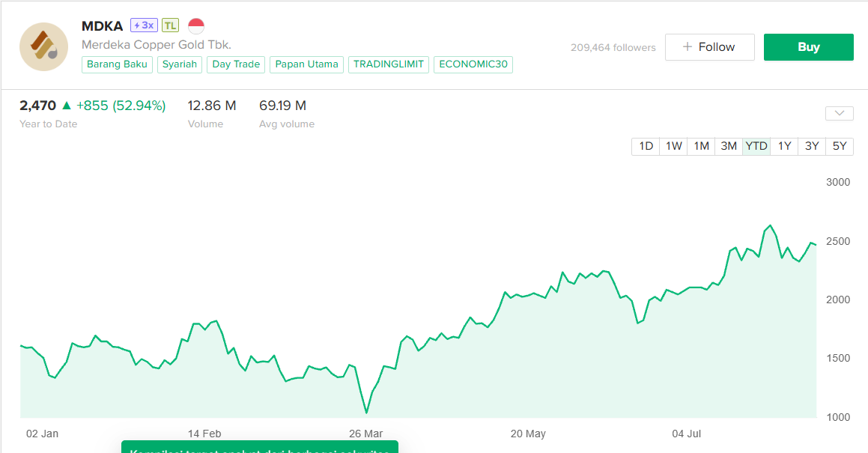Switch chart to 1M timeframe
868x453 pixels.
pyautogui.click(x=702, y=146)
